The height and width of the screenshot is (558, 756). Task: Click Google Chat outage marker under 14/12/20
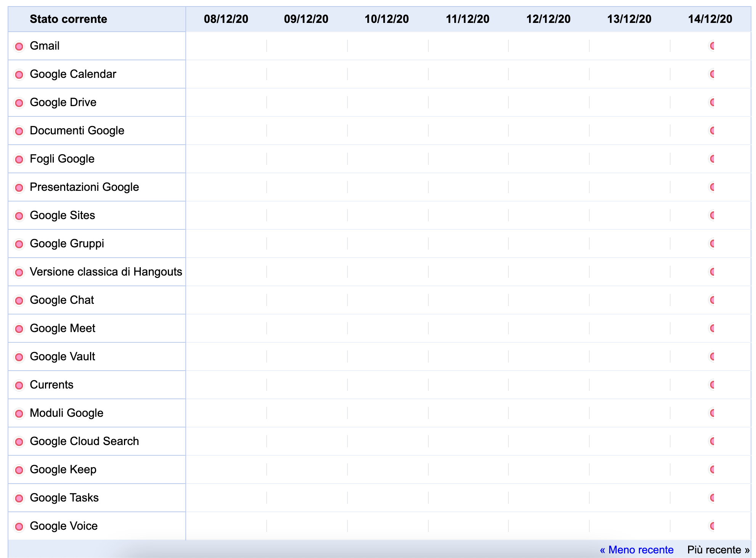click(x=712, y=300)
